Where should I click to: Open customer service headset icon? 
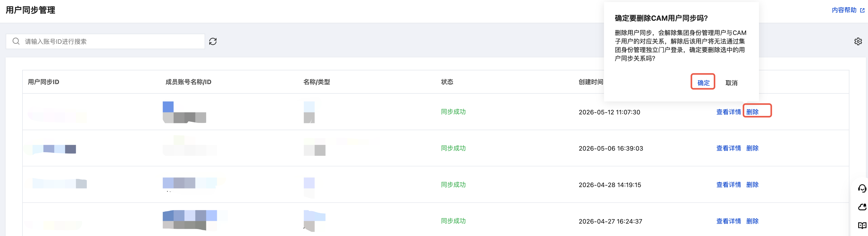point(862,188)
